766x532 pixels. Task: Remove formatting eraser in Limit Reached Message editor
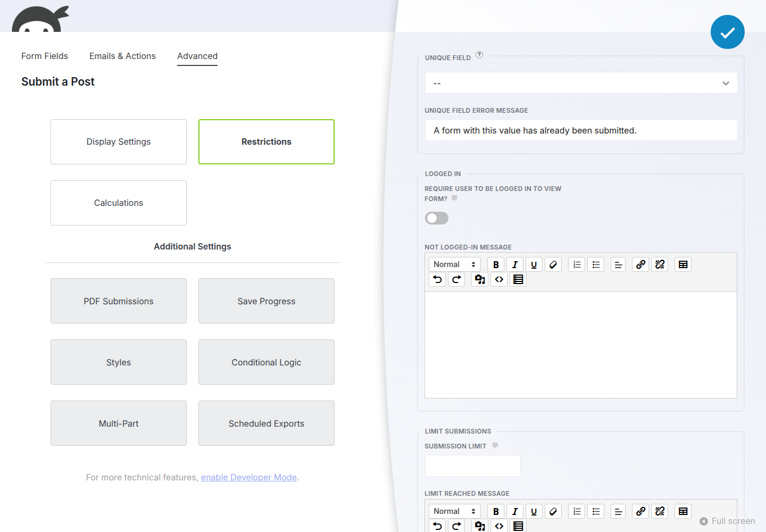pos(553,511)
